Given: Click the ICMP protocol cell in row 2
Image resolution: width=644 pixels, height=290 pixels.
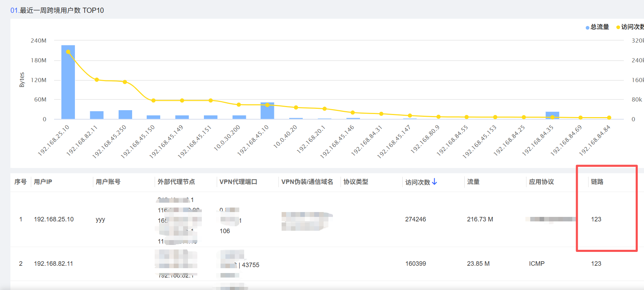Looking at the screenshot, I should pos(536,264).
